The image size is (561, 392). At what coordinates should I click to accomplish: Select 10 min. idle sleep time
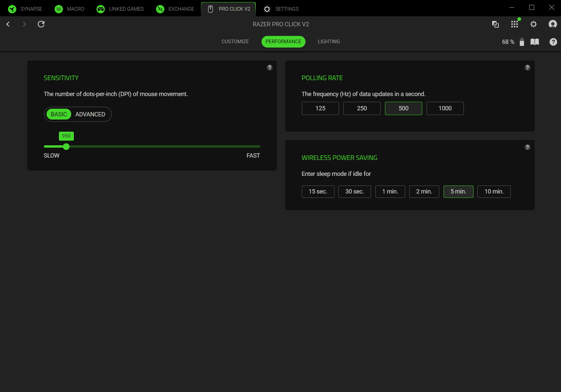[494, 192]
